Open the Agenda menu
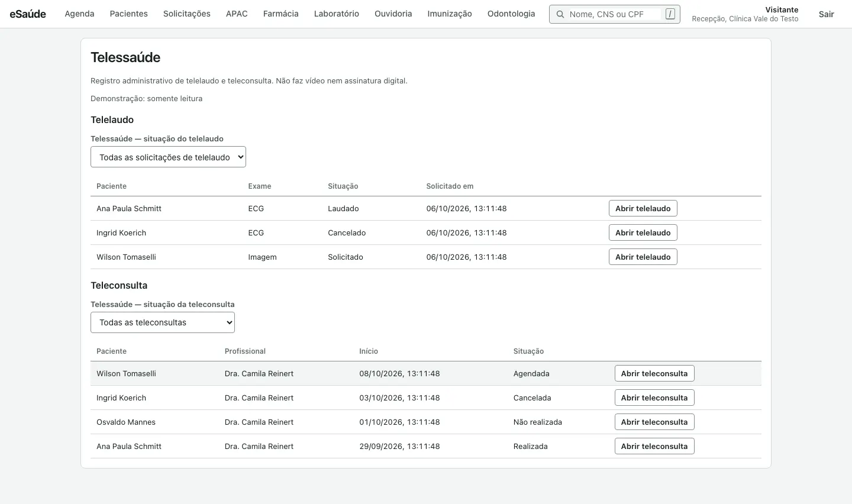 pyautogui.click(x=79, y=14)
